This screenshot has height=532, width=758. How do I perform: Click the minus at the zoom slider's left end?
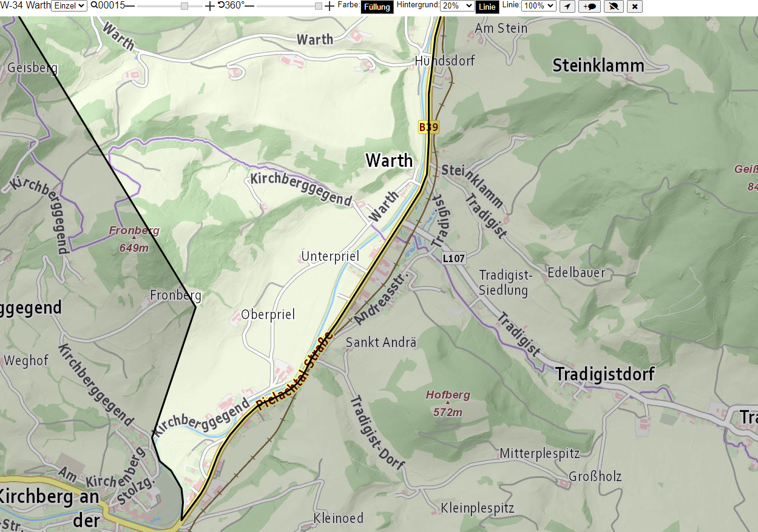point(130,6)
